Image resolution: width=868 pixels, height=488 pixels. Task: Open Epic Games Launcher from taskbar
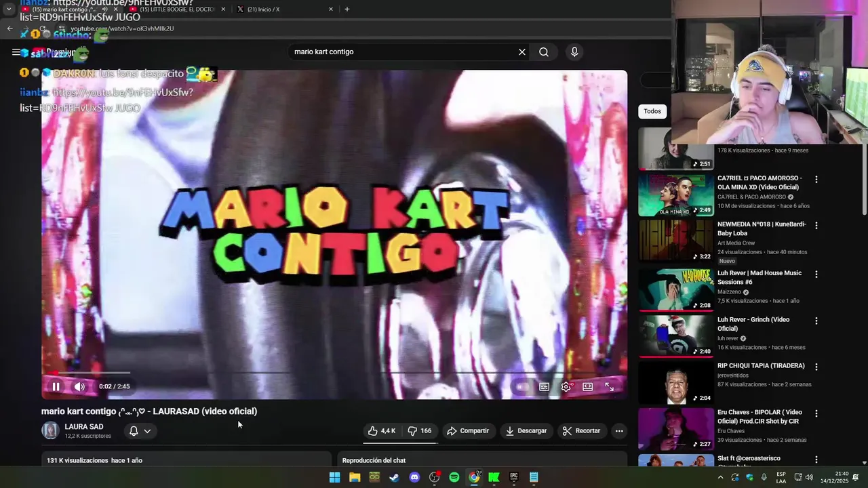(514, 477)
